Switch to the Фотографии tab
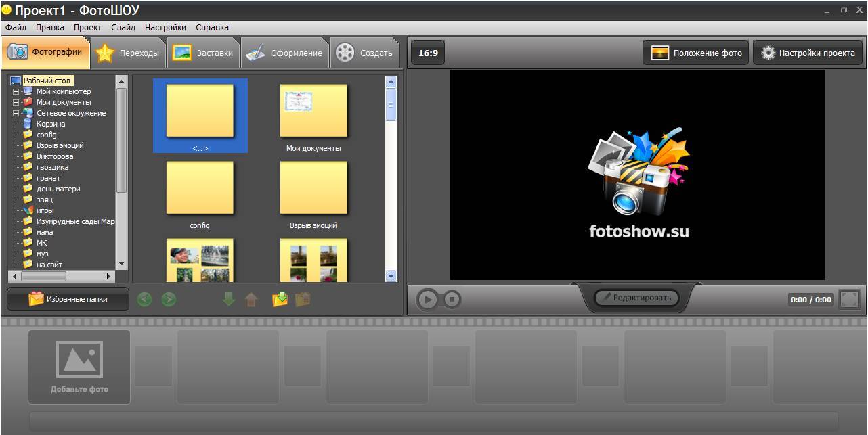868x435 pixels. click(x=45, y=52)
